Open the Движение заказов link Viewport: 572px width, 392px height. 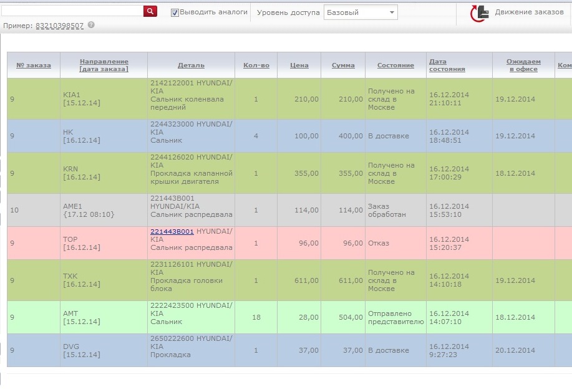(529, 12)
